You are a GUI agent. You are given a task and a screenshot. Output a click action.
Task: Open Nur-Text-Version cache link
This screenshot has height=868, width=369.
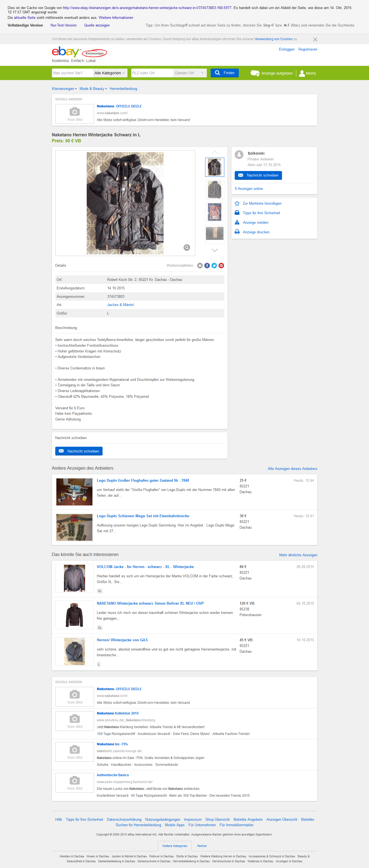[x=63, y=25]
